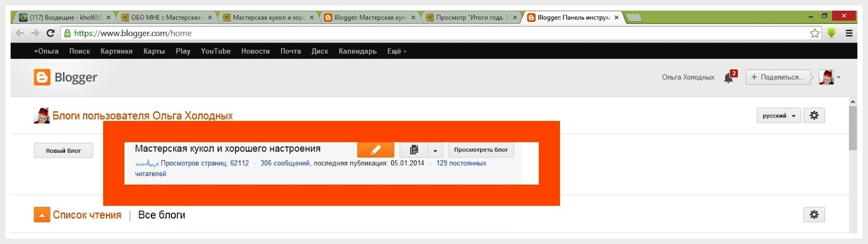Image resolution: width=868 pixels, height=244 pixels.
Task: Click Ольга Холодных name in header
Action: (688, 77)
